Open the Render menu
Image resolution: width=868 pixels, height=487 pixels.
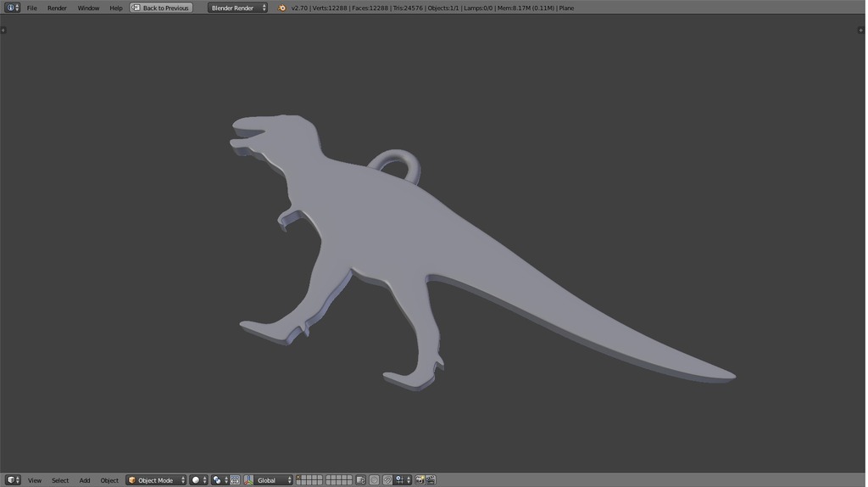pyautogui.click(x=57, y=8)
